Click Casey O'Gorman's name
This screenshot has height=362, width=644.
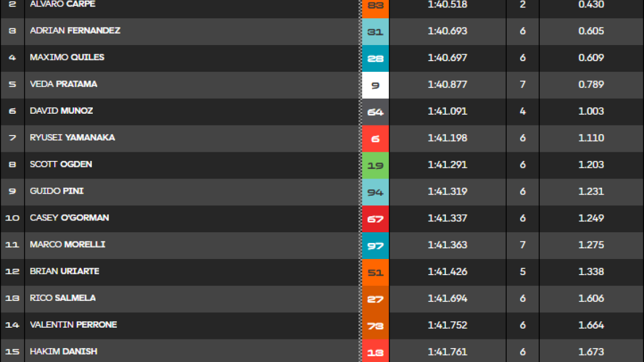pos(69,218)
